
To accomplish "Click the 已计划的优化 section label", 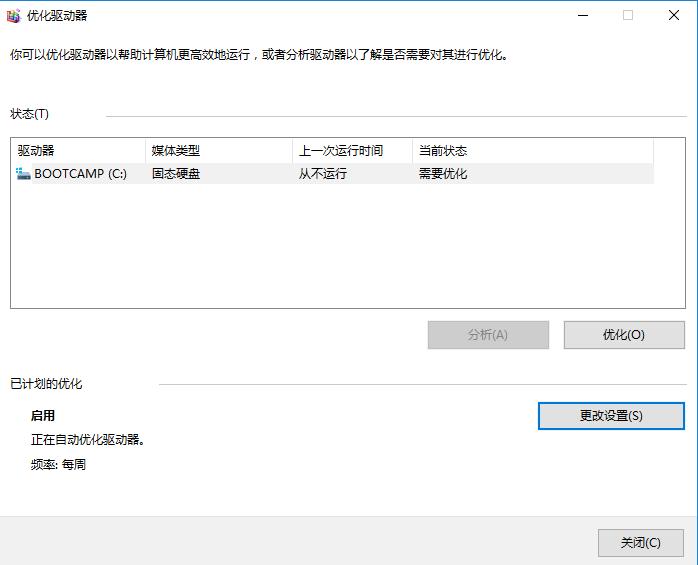I will [x=46, y=384].
